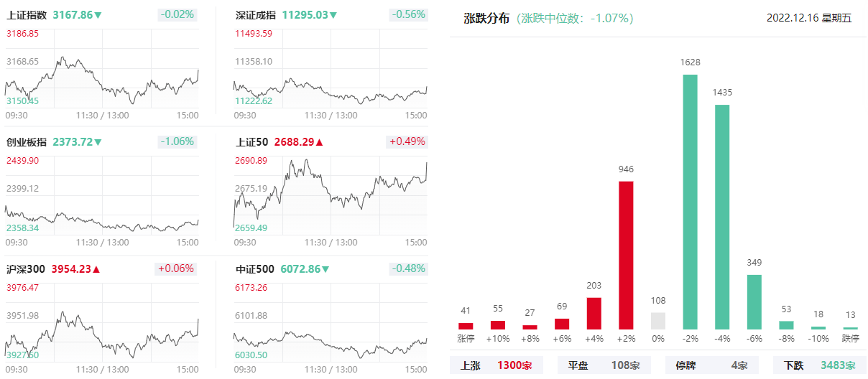Click the 上证50 intraday line chart

click(x=331, y=195)
